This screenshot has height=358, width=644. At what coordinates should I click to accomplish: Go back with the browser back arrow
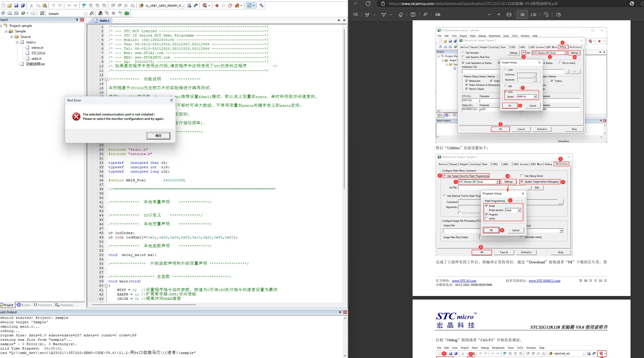coord(356,4)
